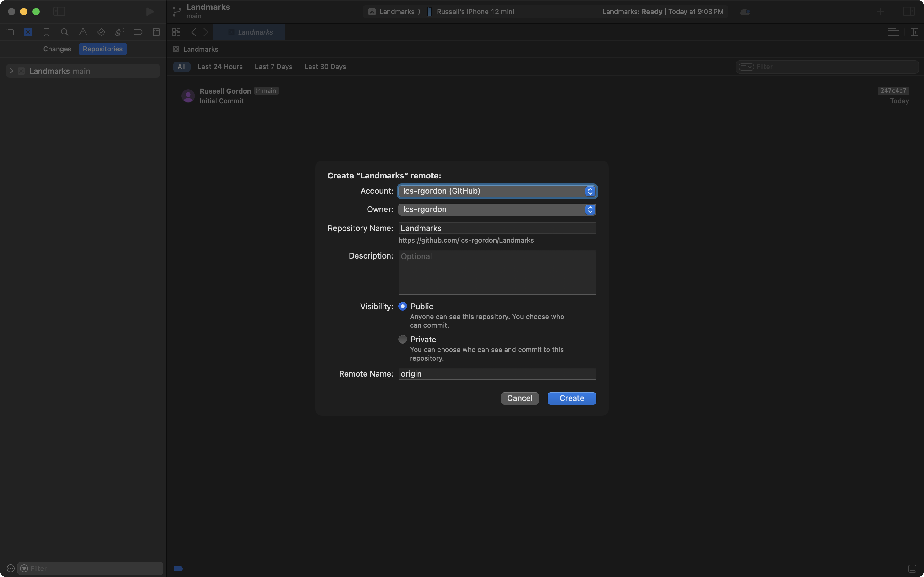This screenshot has width=924, height=577.
Task: Open the Bookmark navigator icon
Action: pyautogui.click(x=46, y=32)
